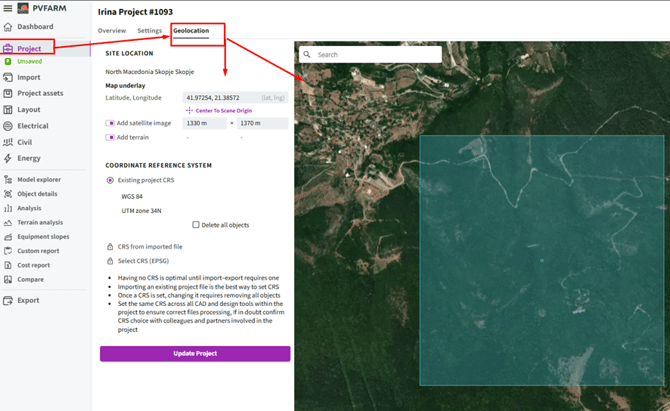Click Center To Scene Origin link

coord(223,110)
